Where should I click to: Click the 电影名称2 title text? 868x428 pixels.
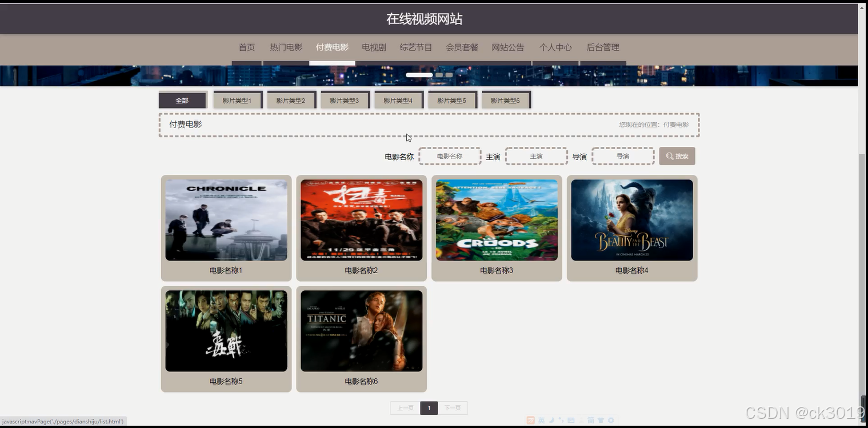362,270
